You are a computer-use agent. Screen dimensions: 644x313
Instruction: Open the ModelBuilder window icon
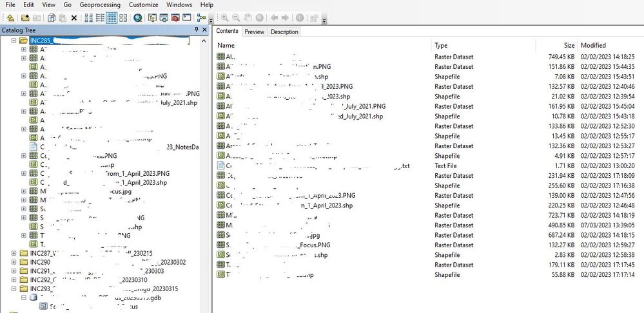[x=201, y=17]
